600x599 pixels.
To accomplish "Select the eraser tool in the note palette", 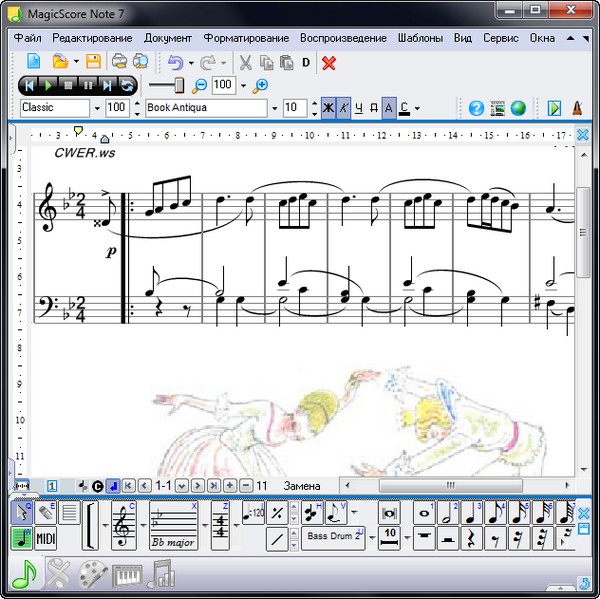I will [46, 514].
